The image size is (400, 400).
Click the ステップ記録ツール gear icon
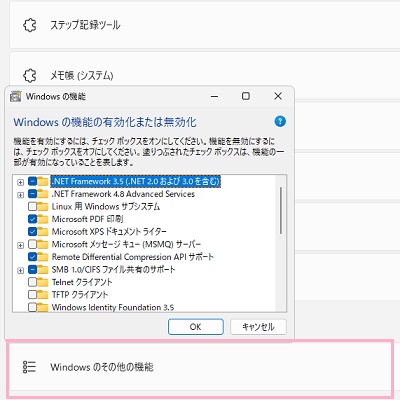pos(30,25)
